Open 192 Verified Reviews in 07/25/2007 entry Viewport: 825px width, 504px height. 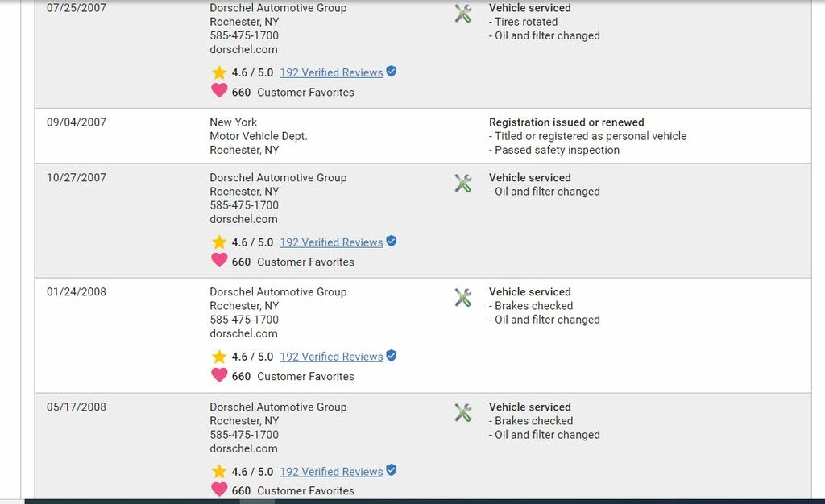point(331,72)
